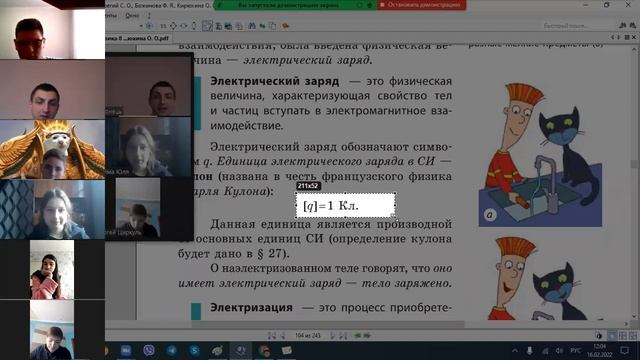Choose the fit-width horizontal arrows icon
640x360 pixels.
tap(184, 26)
